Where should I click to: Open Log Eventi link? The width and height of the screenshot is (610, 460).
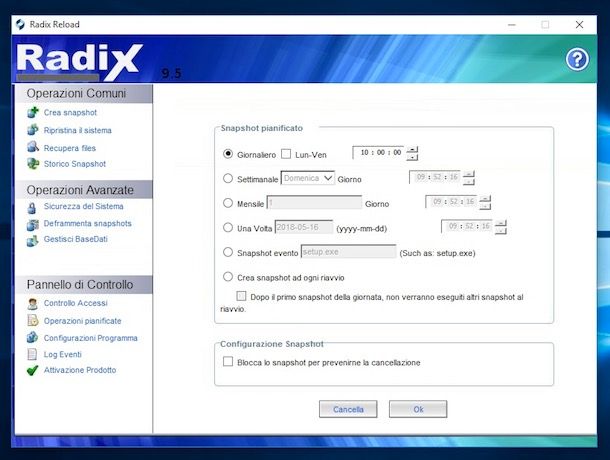(x=63, y=354)
